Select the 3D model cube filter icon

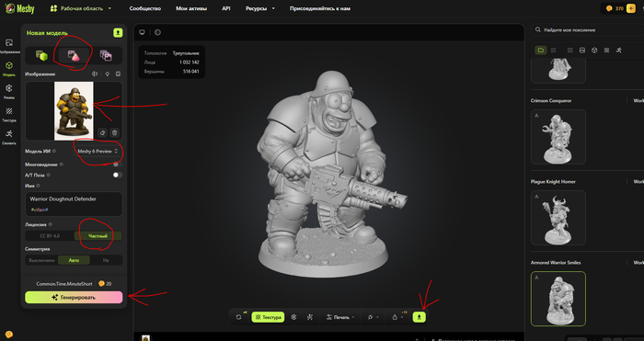point(594,50)
